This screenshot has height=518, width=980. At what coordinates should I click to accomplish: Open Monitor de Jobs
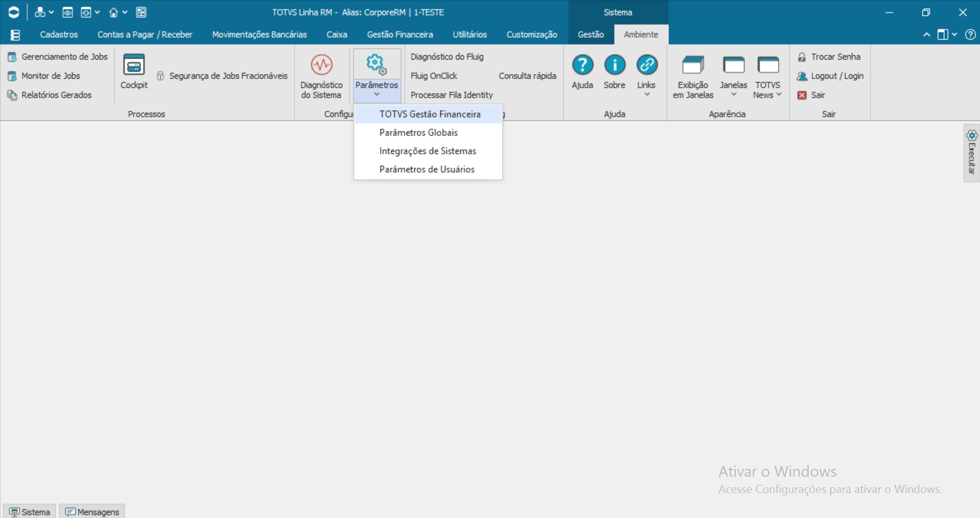[x=44, y=76]
